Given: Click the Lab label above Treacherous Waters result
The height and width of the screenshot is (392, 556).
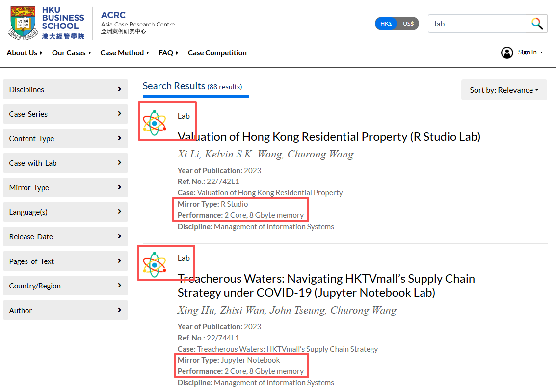Looking at the screenshot, I should 184,258.
